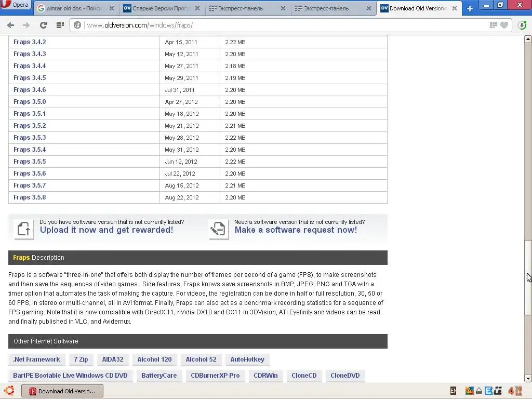Click the upload software icon

[x=24, y=229]
